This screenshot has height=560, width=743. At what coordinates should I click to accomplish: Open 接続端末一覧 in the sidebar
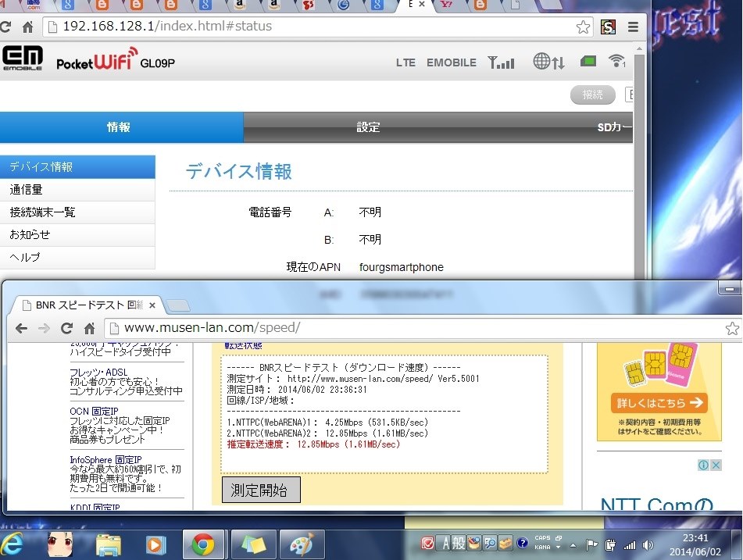[77, 212]
